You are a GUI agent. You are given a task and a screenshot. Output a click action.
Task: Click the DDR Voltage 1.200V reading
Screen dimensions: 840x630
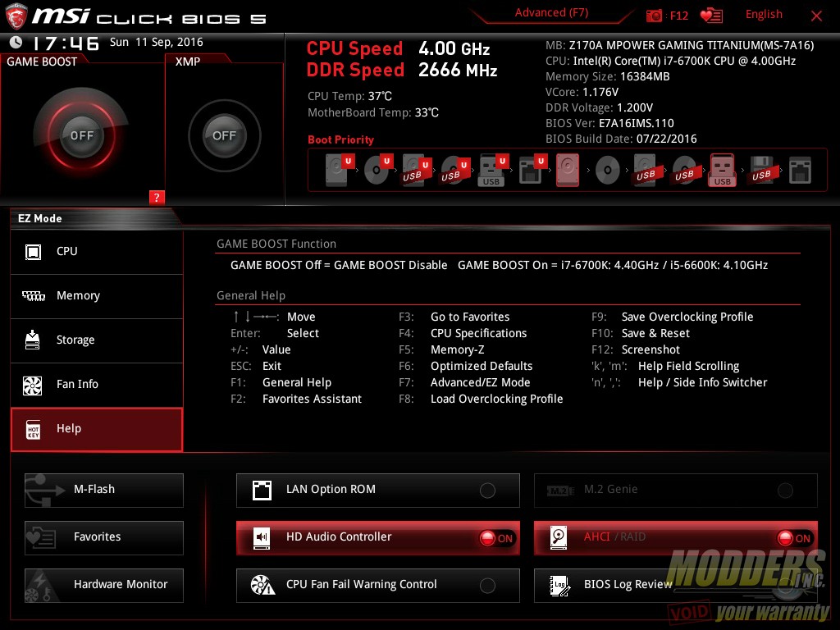[x=599, y=107]
